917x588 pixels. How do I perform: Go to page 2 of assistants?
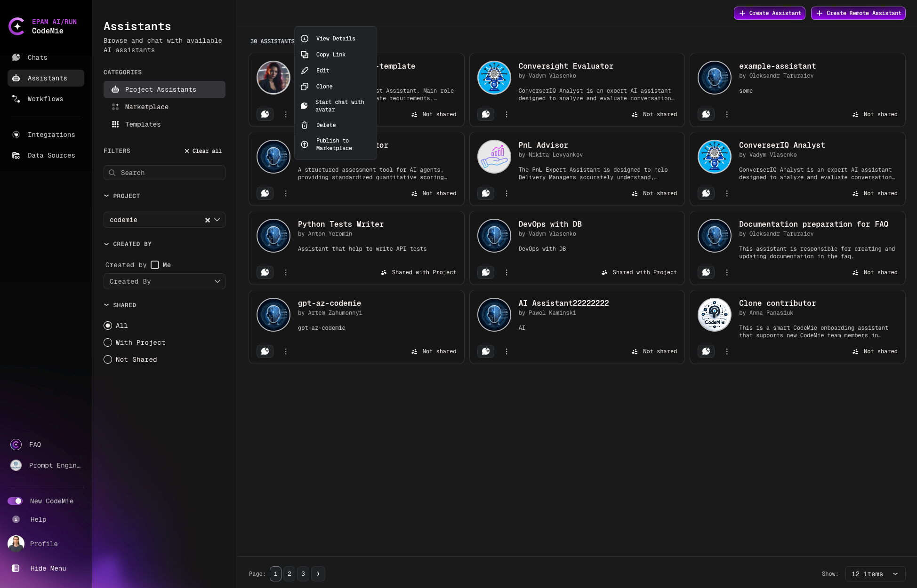289,574
